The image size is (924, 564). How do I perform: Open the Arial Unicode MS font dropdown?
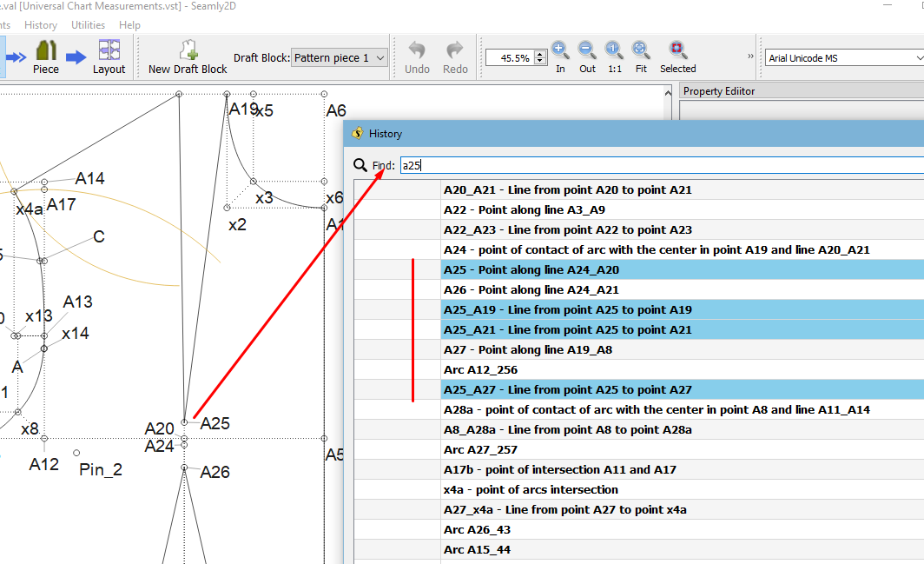(842, 58)
